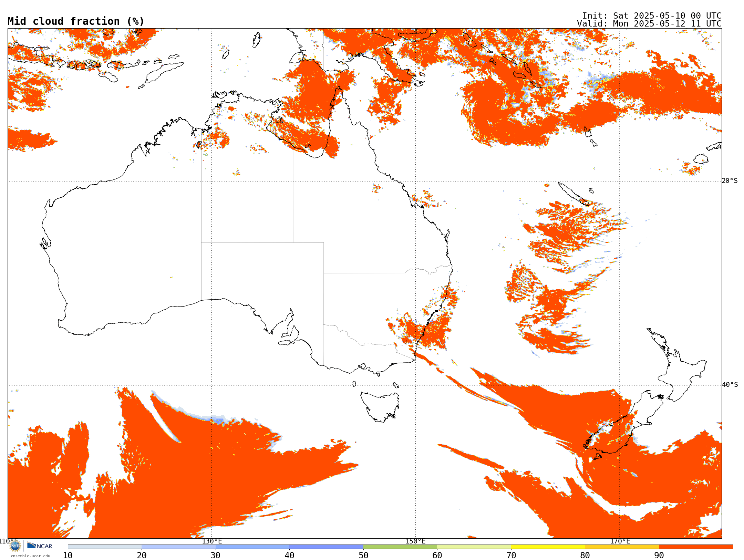Select the Valid date text line
Image resolution: width=744 pixels, height=560 pixels.
[649, 24]
